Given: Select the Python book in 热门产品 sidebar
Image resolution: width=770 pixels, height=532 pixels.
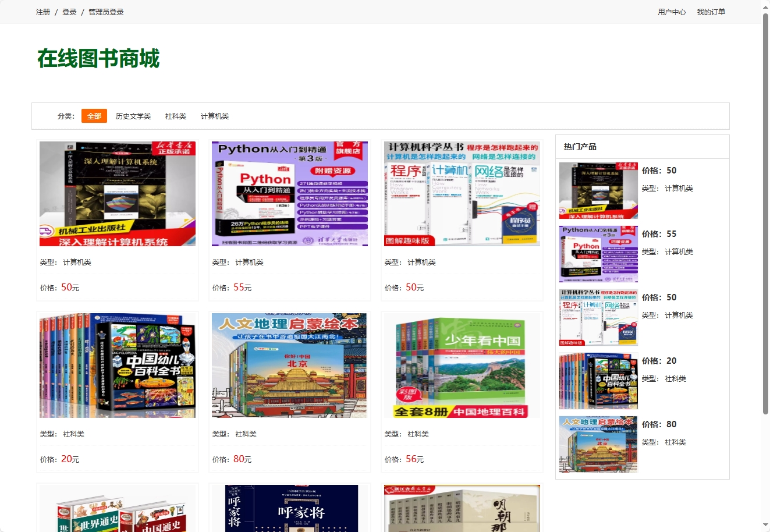Looking at the screenshot, I should tap(598, 254).
